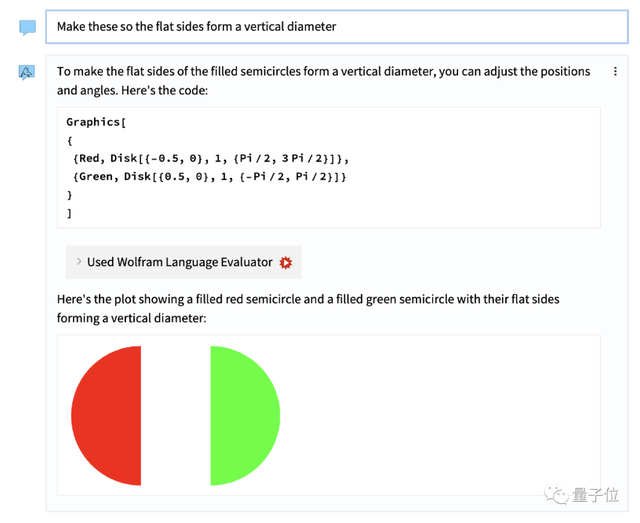
Task: Expand the Used Wolfram Language Evaluator chevron
Action: coord(78,262)
